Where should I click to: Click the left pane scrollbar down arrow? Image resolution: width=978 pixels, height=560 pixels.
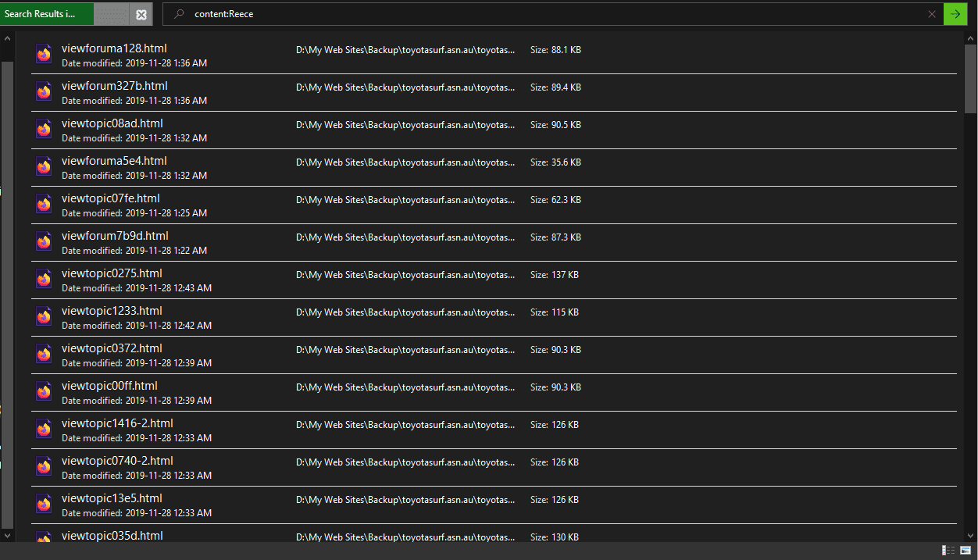[x=7, y=536]
